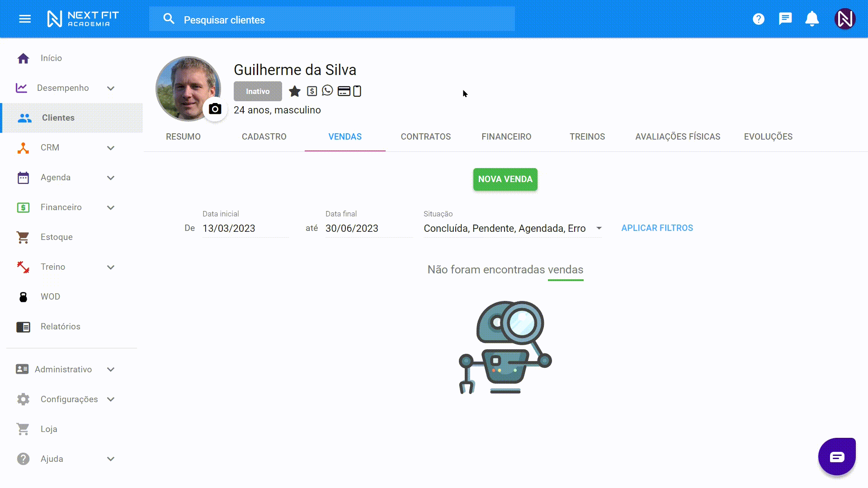The image size is (868, 488).
Task: Open the notifications bell
Action: point(812,19)
